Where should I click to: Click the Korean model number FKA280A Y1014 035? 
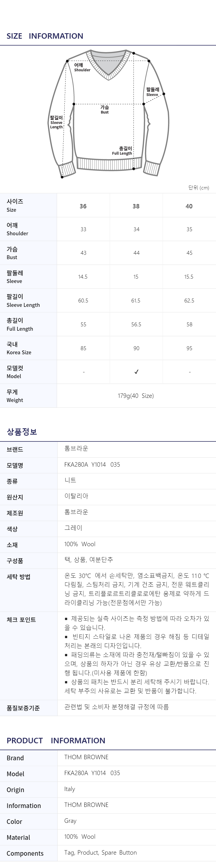[x=92, y=464]
